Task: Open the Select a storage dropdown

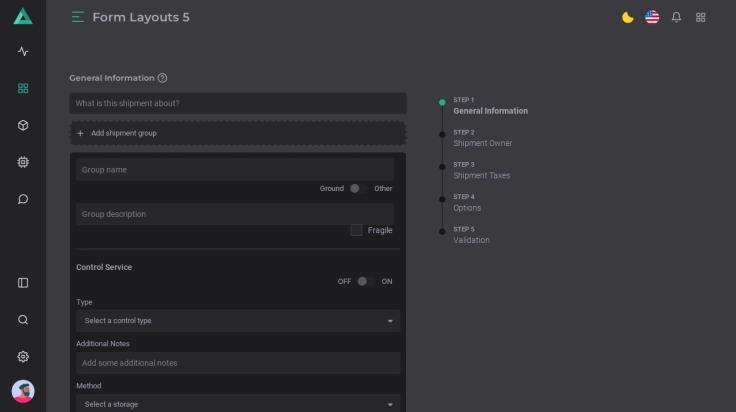Action: [x=238, y=404]
